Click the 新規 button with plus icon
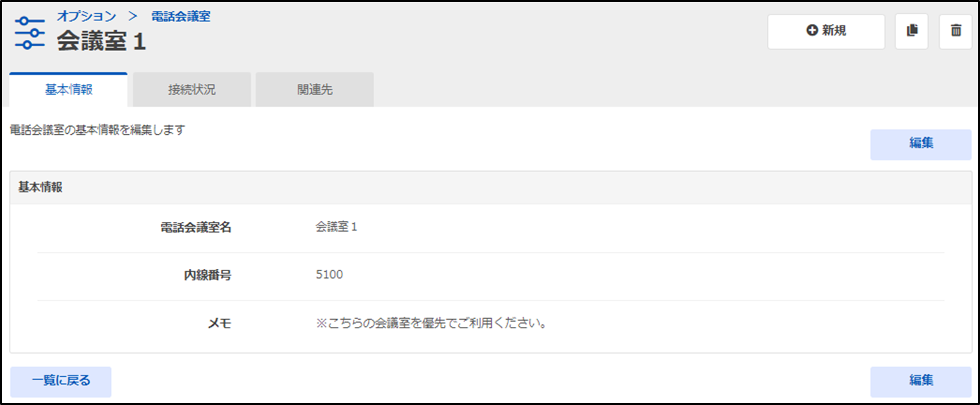The image size is (980, 405). (826, 31)
